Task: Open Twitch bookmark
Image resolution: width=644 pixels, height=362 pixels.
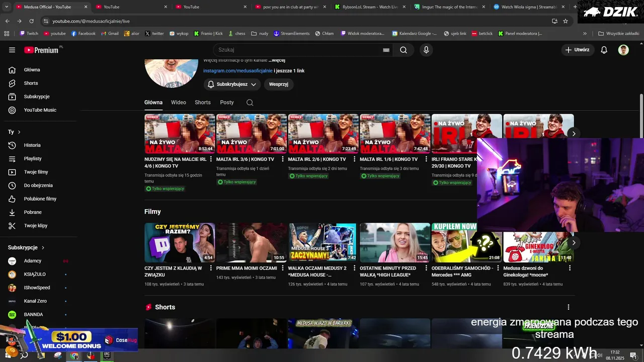Action: click(29, 34)
